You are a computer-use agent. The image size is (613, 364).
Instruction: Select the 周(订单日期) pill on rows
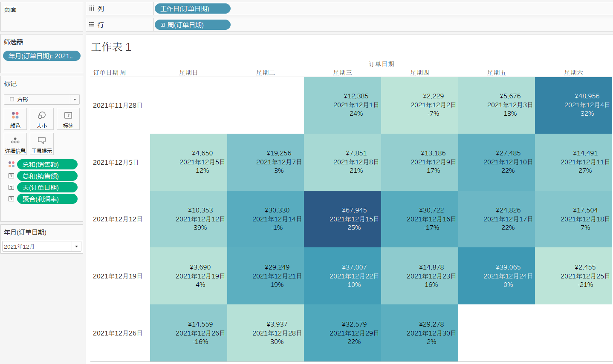click(192, 25)
